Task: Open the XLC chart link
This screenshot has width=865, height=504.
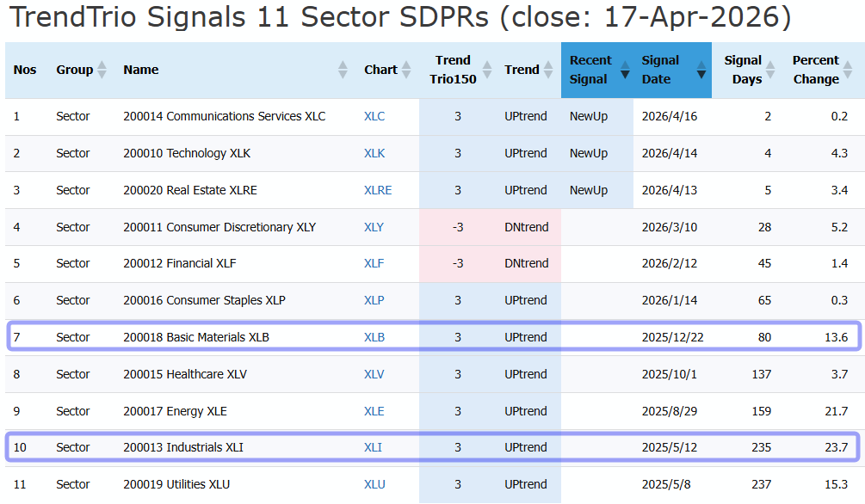Action: coord(374,116)
